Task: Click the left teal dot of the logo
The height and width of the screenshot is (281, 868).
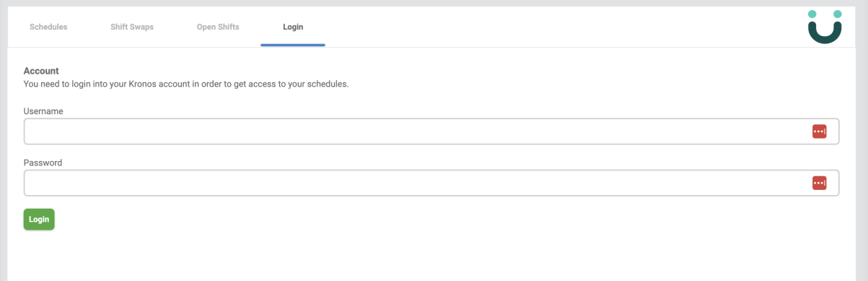Action: (x=812, y=14)
